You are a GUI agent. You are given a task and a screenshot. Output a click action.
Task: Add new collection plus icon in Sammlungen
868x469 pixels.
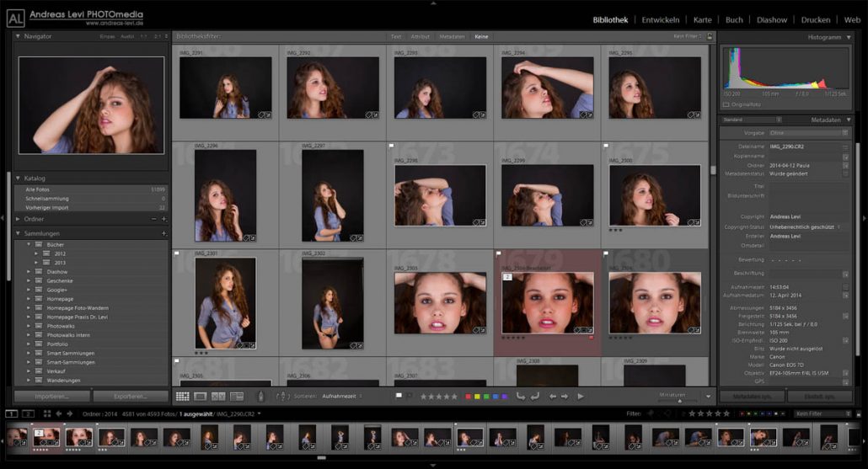163,233
